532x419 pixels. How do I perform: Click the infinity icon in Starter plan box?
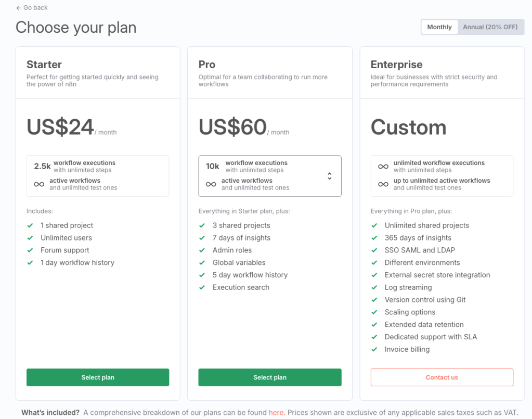tap(39, 184)
